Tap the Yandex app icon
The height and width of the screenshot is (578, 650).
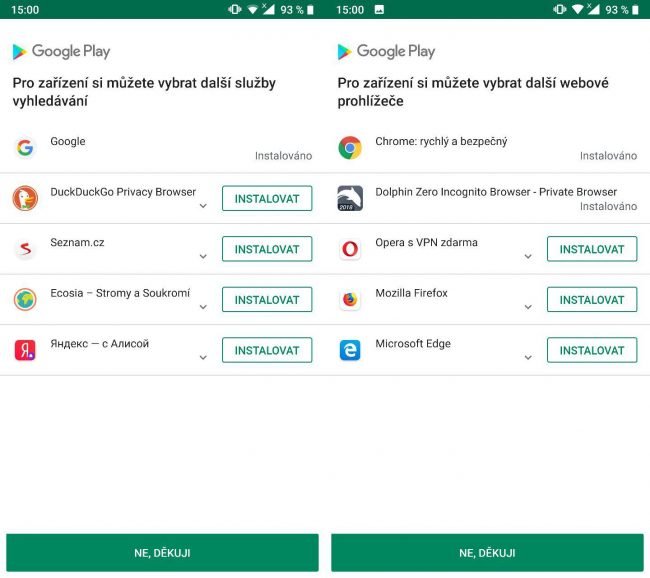25,350
